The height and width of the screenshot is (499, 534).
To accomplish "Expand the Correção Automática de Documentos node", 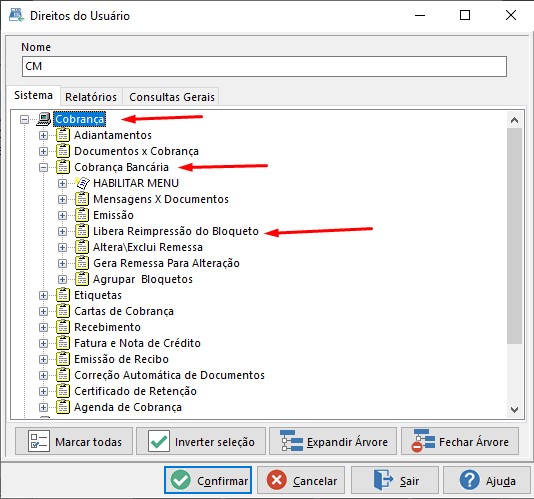I will coord(43,376).
